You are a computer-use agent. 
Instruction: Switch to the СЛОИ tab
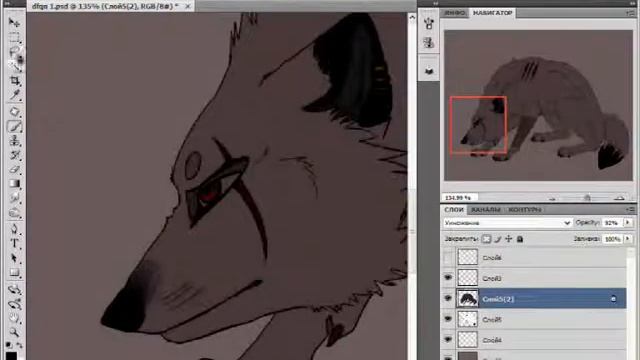(x=454, y=209)
